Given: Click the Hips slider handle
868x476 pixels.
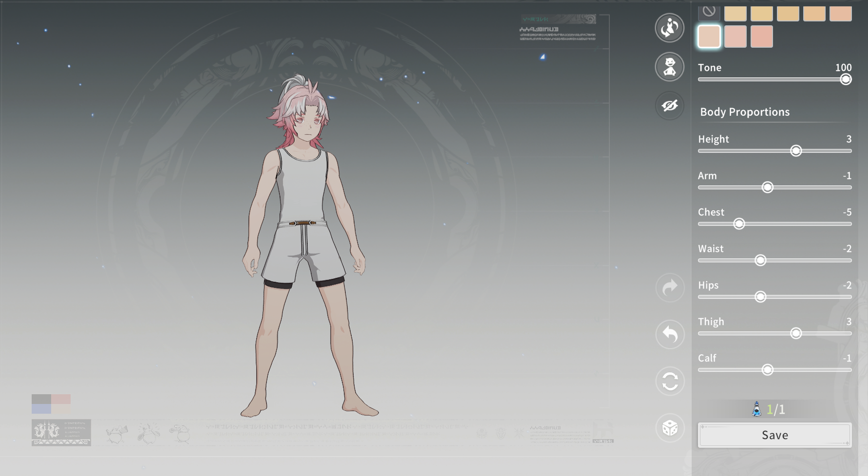Looking at the screenshot, I should click(x=760, y=297).
